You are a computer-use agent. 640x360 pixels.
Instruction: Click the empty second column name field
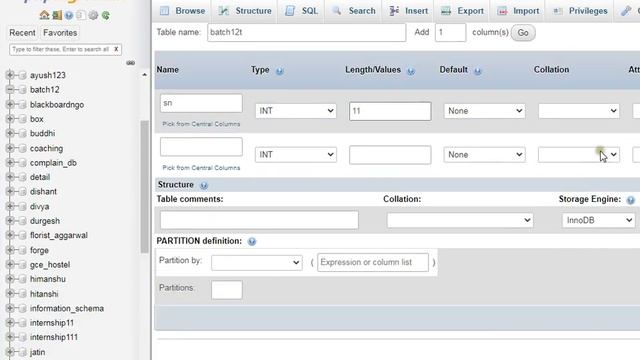click(201, 147)
